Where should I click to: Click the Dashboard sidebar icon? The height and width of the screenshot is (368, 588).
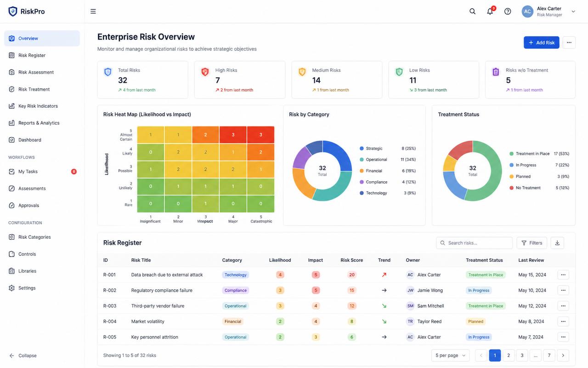tap(12, 140)
